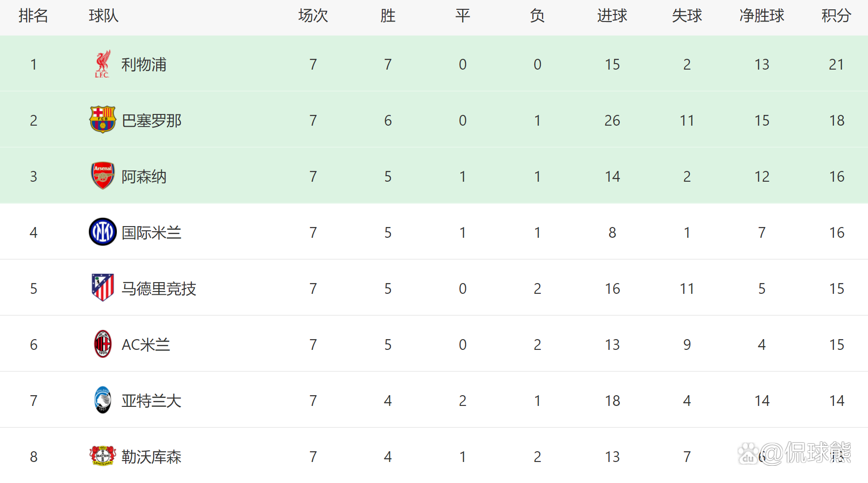
Task: Click the AC Milan club crest
Action: coord(102,344)
